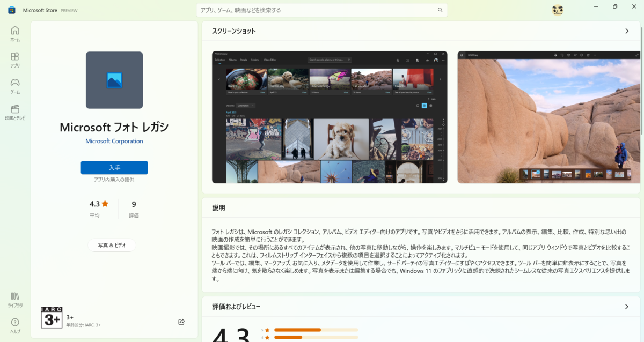Open the ゲーム (Games) section

click(15, 86)
